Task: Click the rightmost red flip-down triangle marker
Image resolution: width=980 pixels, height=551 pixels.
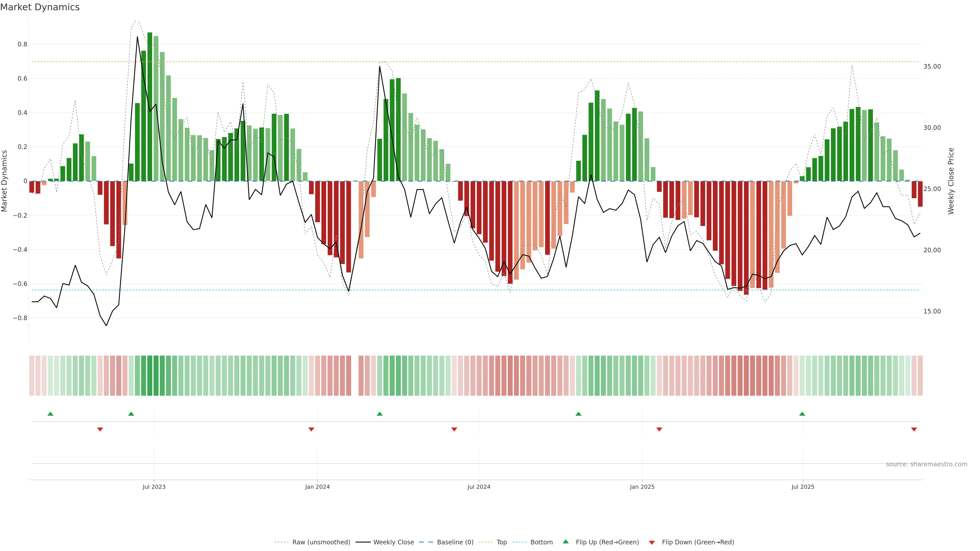Action: pos(914,429)
